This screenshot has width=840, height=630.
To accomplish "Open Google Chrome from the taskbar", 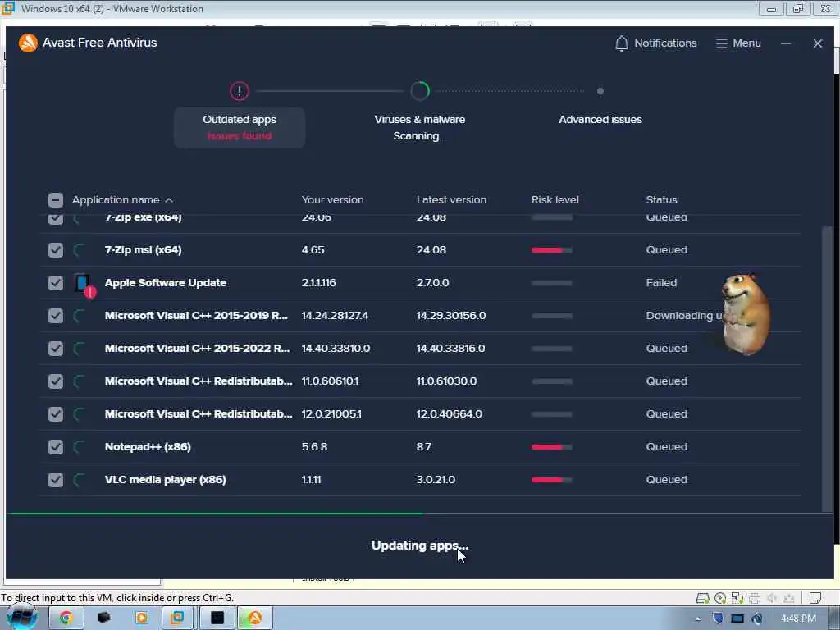I will coord(66,619).
